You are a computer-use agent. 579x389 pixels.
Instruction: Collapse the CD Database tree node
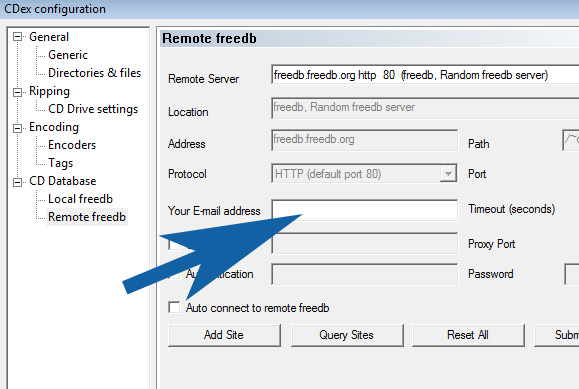click(17, 182)
